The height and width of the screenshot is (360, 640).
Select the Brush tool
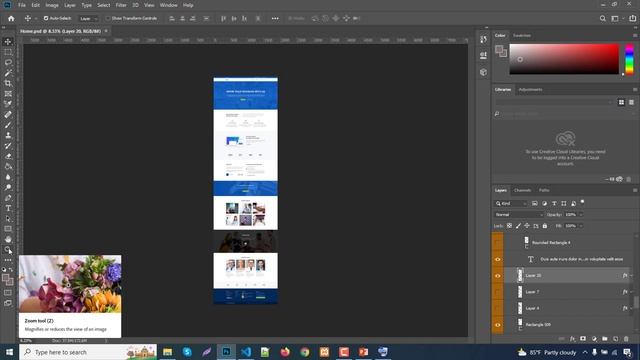8,125
